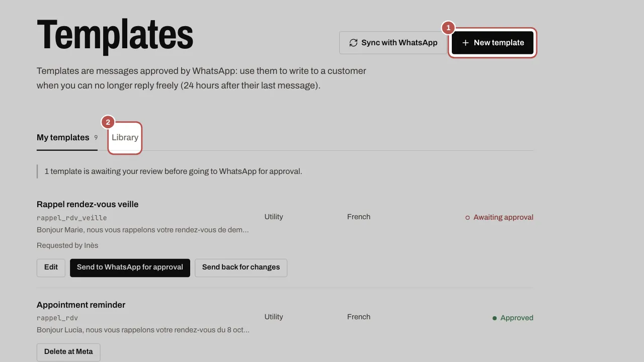
Task: Click Utility category in Rappel rendez-vous veille row
Action: coord(274,217)
